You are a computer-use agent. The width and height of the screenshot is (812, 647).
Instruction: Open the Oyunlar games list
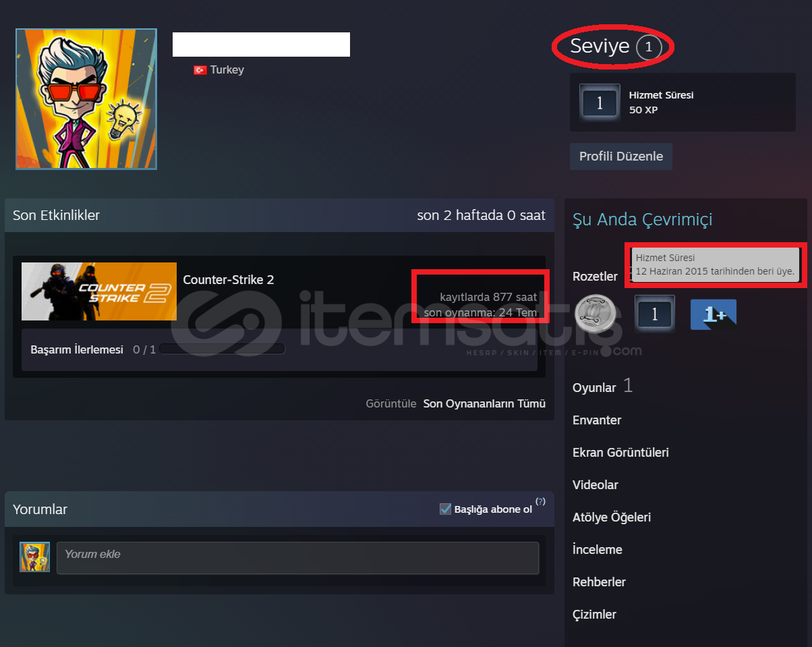tap(594, 388)
